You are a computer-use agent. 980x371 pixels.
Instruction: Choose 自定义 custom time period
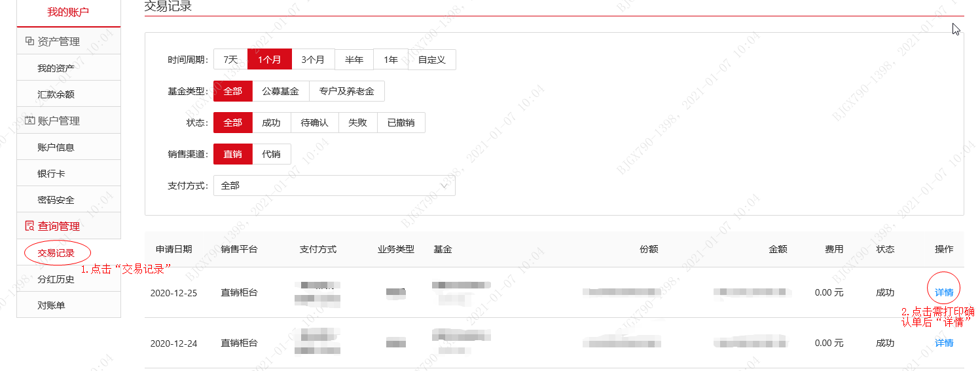click(x=431, y=60)
